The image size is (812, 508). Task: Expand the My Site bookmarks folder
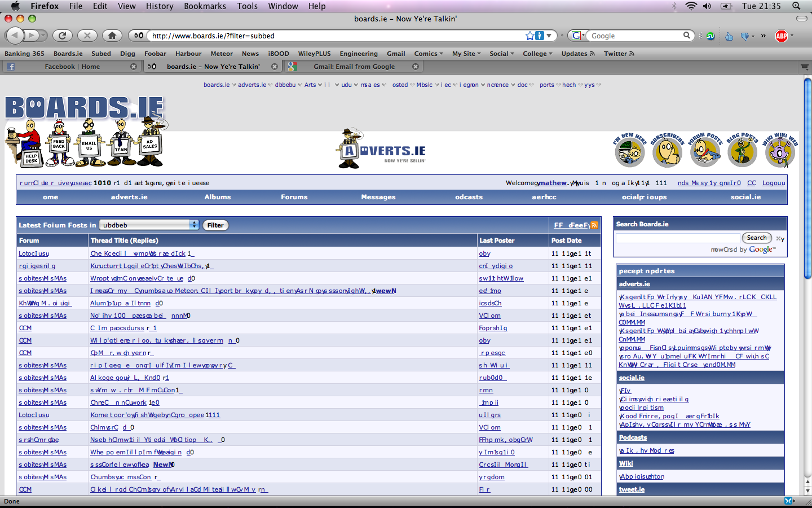point(466,54)
